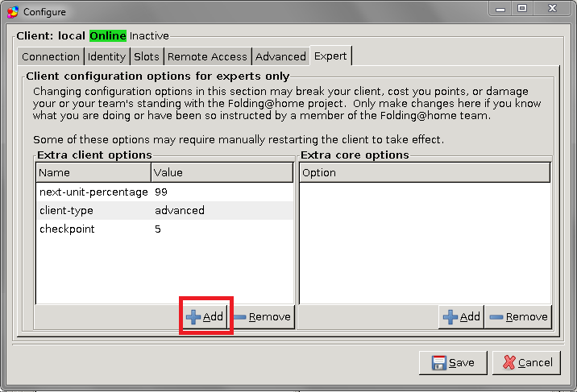577x392 pixels.
Task: Remove the selected extra client option
Action: point(263,316)
